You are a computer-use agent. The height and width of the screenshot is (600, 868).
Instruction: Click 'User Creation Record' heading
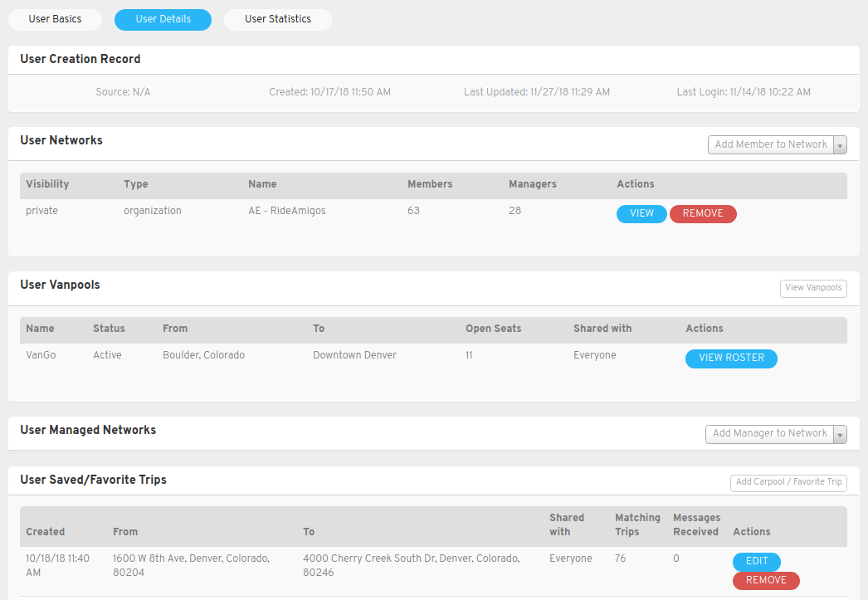click(80, 59)
